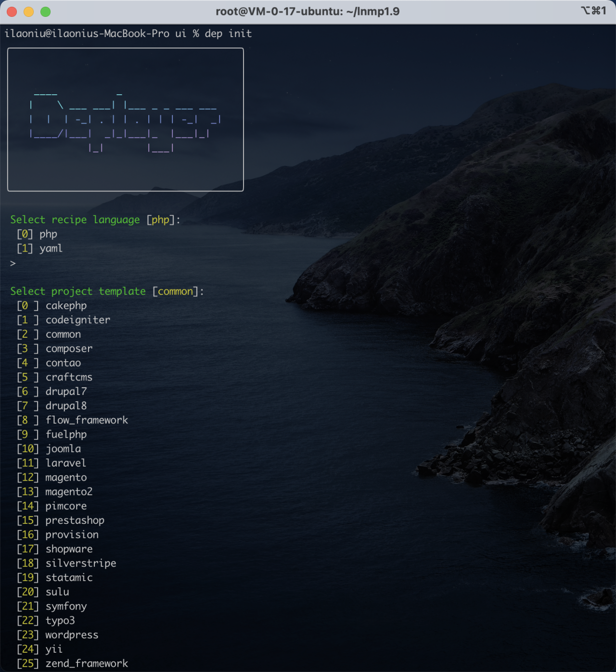Click the '[1] yaml' language option

[40, 249]
